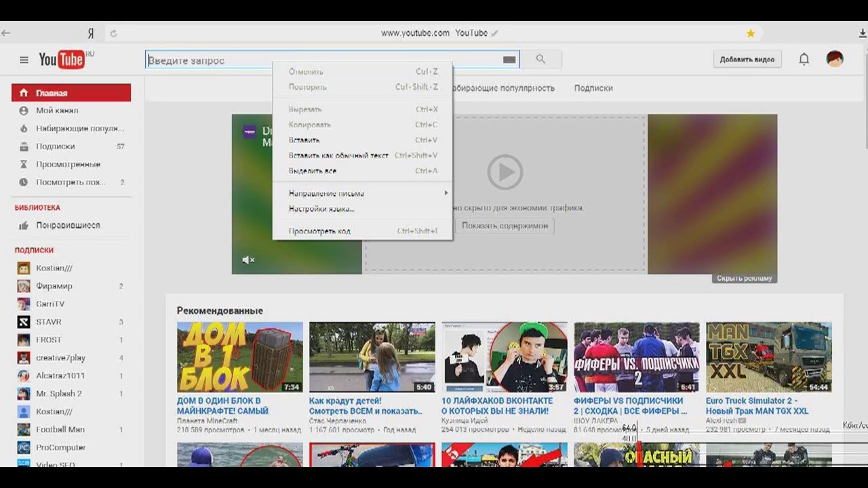Click Скрыть рекламу link
The width and height of the screenshot is (868, 488).
point(744,279)
